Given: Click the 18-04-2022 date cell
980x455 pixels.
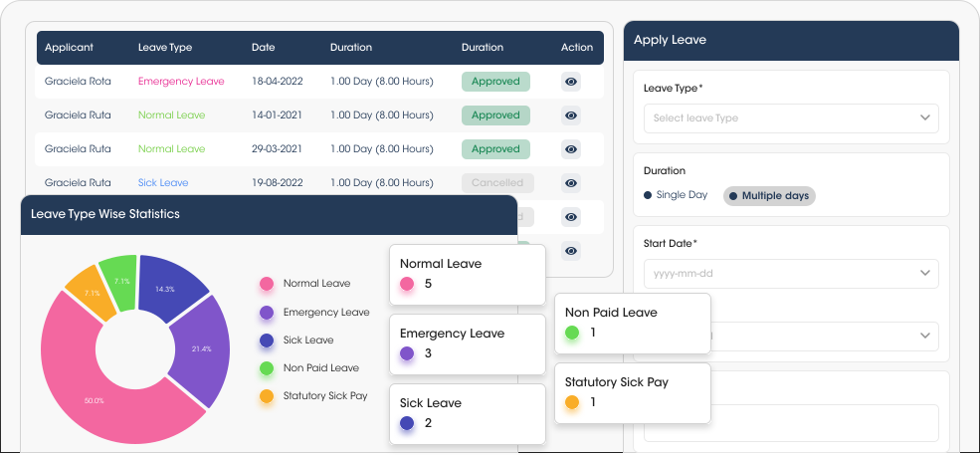Looking at the screenshot, I should [278, 82].
